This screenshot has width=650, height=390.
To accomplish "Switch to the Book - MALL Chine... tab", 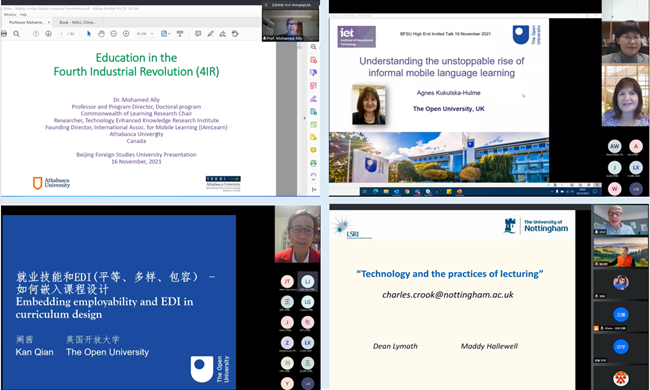I will 77,22.
